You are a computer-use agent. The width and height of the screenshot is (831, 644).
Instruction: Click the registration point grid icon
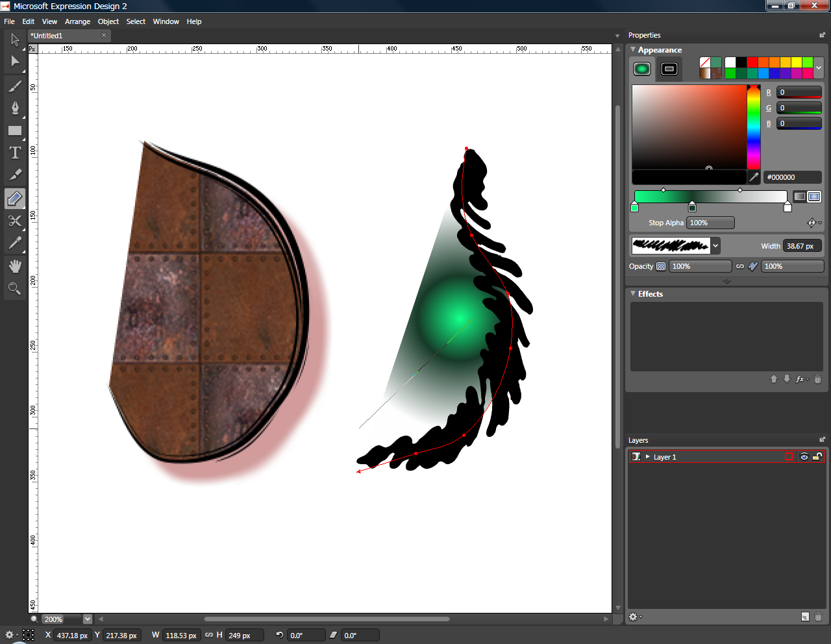pyautogui.click(x=29, y=635)
